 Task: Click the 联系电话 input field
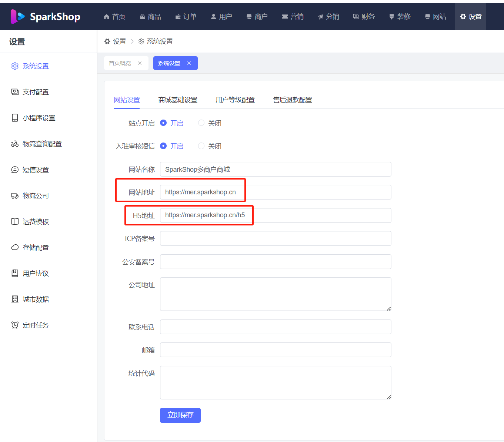tap(276, 327)
